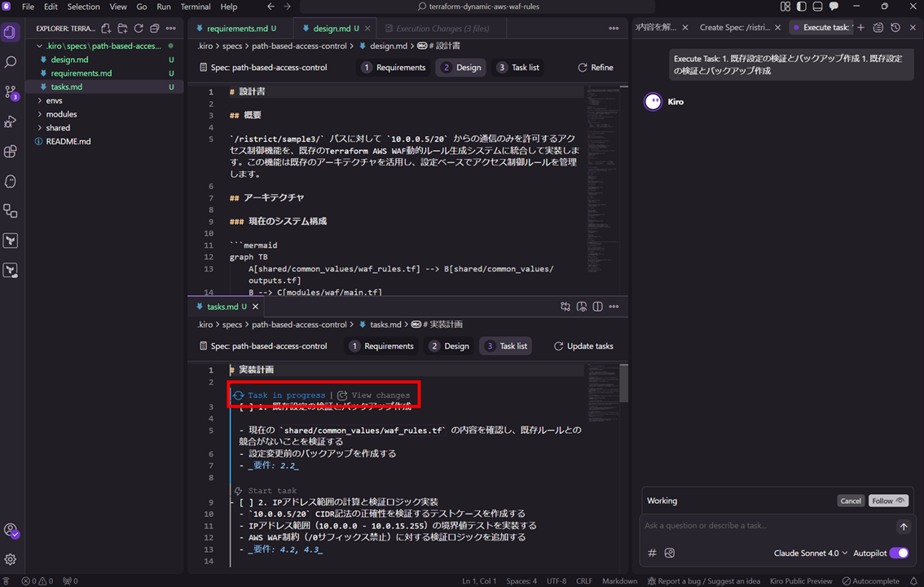924x587 pixels.
Task: Go back in navigation history
Action: 271,7
